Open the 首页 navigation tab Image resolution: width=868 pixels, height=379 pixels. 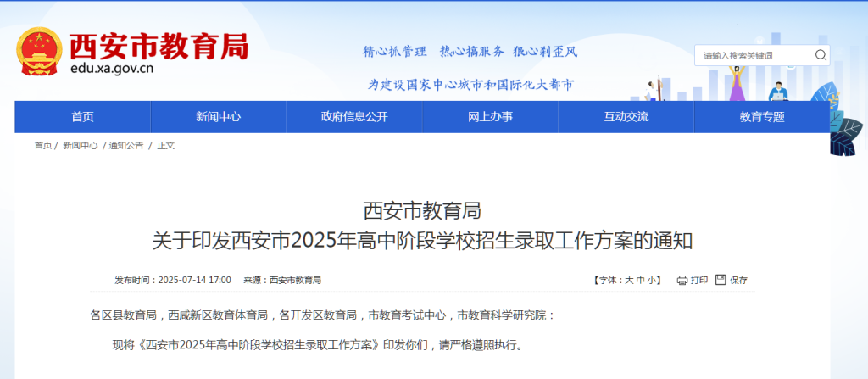(x=82, y=117)
